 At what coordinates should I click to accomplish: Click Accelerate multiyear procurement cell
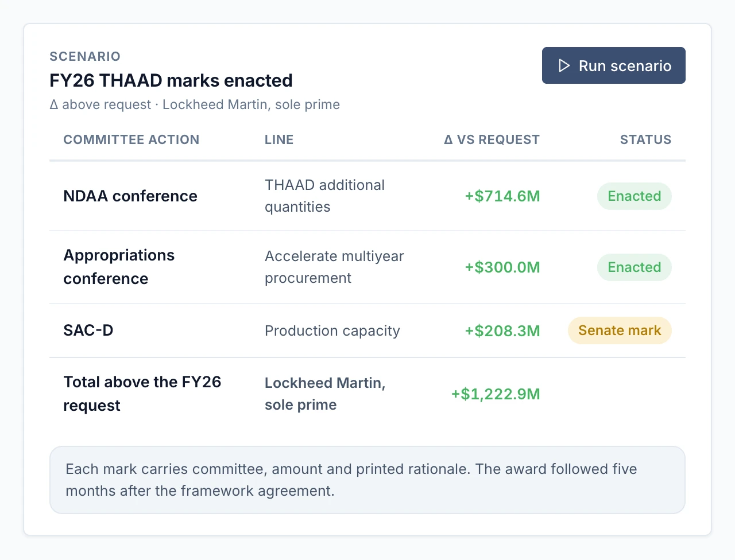[x=334, y=267]
